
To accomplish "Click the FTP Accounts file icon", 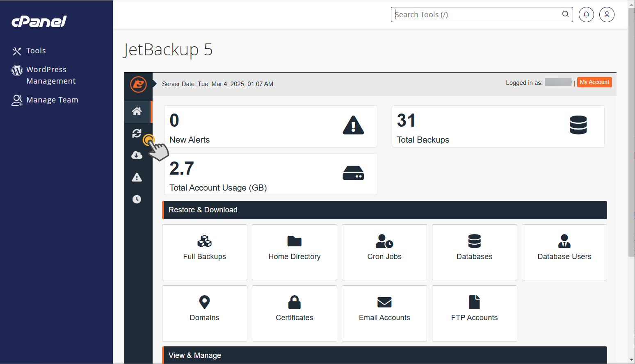I will tap(475, 302).
